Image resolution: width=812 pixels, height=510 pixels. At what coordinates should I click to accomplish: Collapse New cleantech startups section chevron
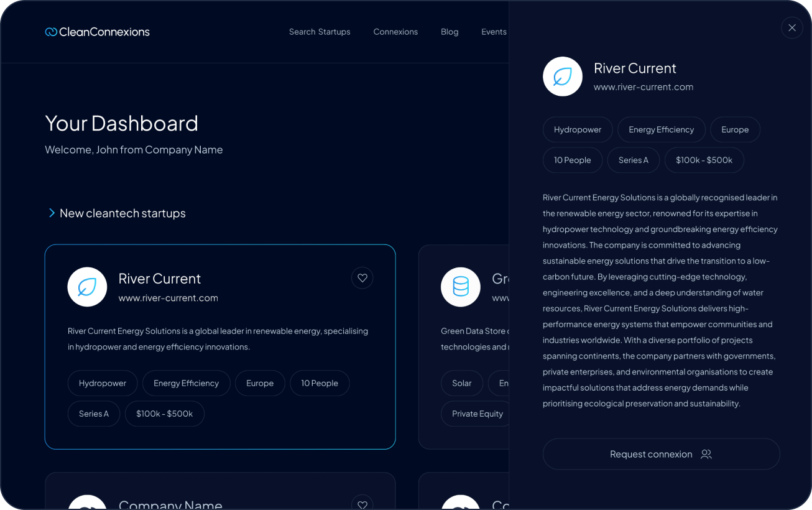click(52, 213)
